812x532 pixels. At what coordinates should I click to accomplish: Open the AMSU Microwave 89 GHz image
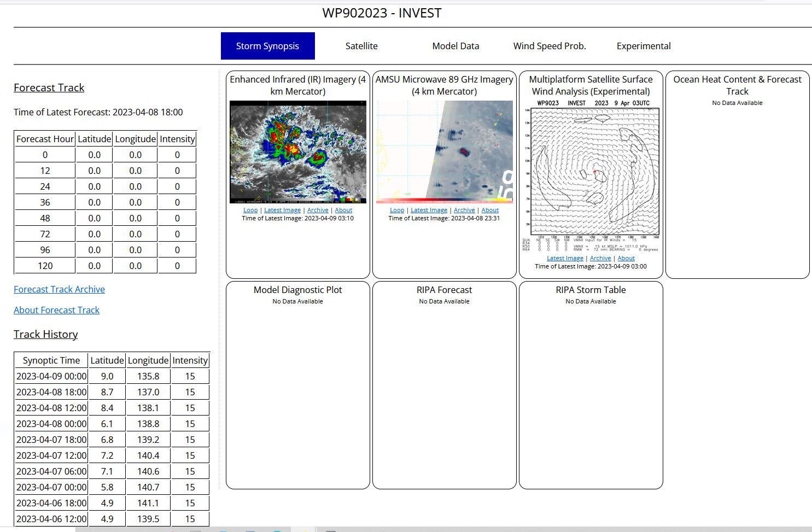coord(445,152)
